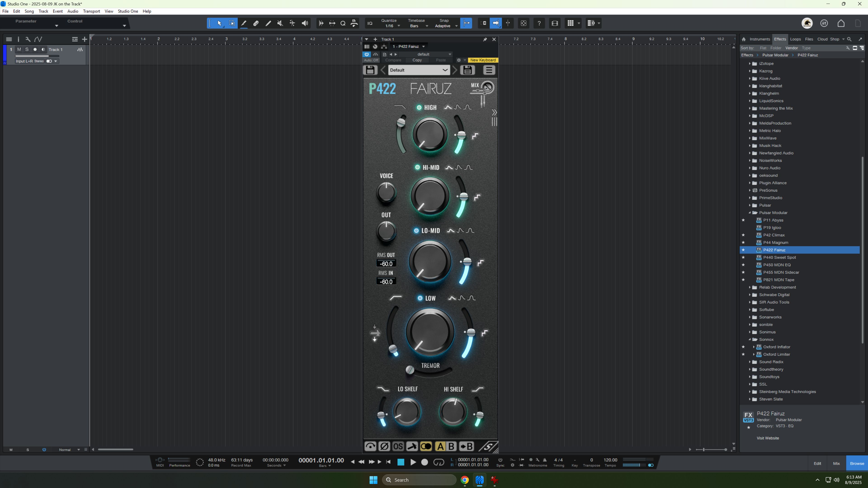This screenshot has height=488, width=868.
Task: Switch to the B state in Fairuz
Action: pyautogui.click(x=451, y=447)
